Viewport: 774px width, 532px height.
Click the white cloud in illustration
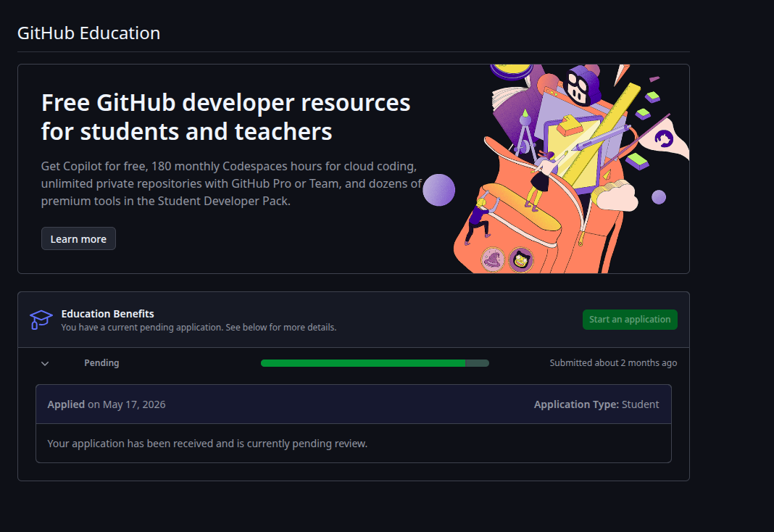point(616,196)
